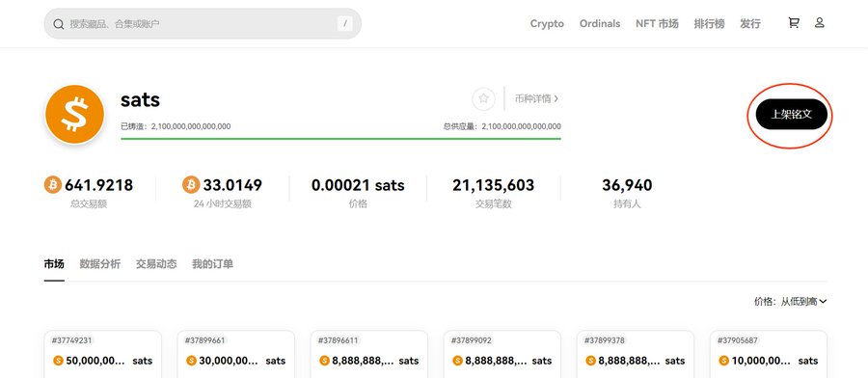Click the Bitcoin icon beside 33.0149

pyautogui.click(x=191, y=184)
